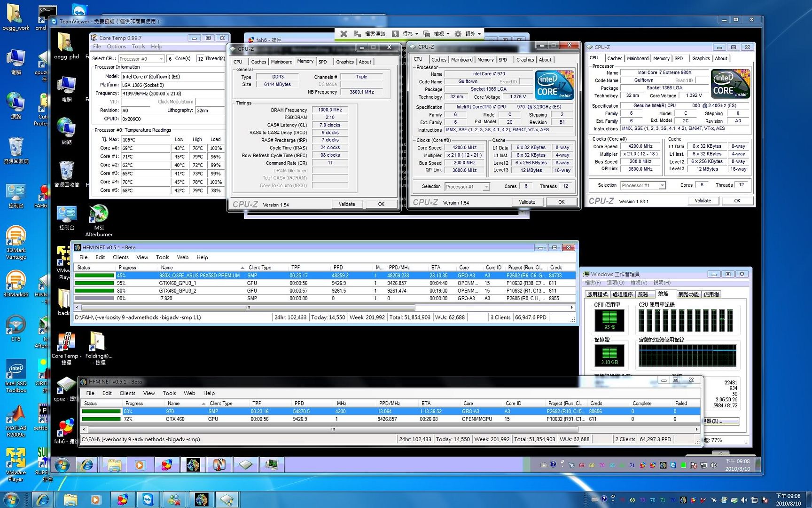Expand the TeamViewer 額外 dropdown
812x508 pixels.
[x=468, y=34]
